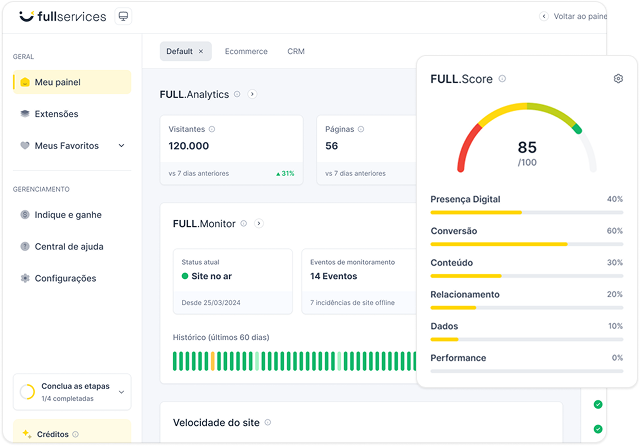
Task: Expand Meus Favoritos submenu chevron
Action: tap(121, 146)
